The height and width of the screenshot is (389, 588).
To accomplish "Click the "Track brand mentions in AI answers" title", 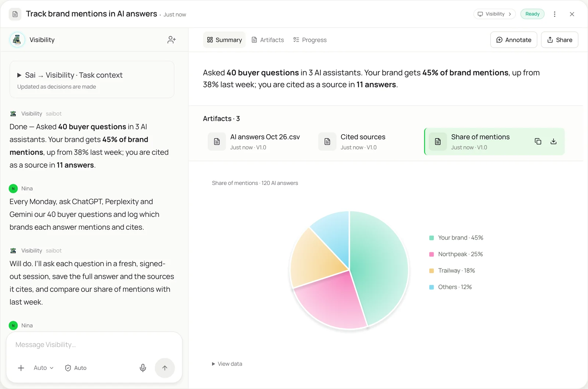I will (92, 14).
